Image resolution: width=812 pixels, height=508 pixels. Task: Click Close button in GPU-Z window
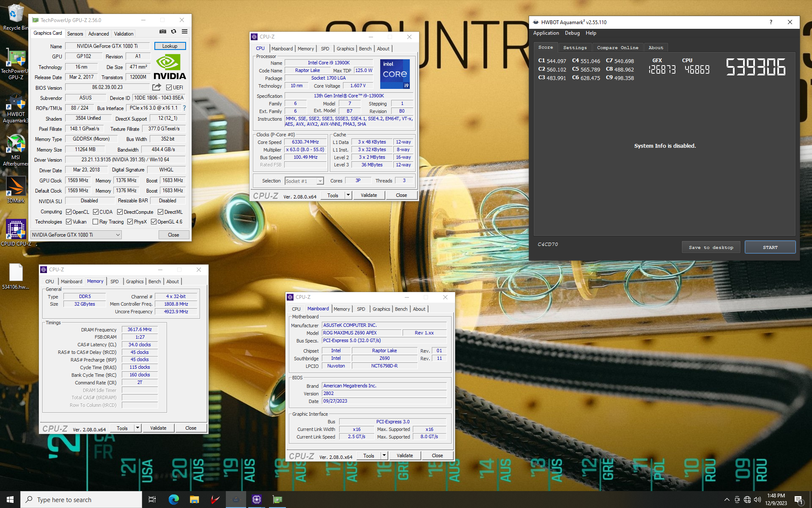173,235
